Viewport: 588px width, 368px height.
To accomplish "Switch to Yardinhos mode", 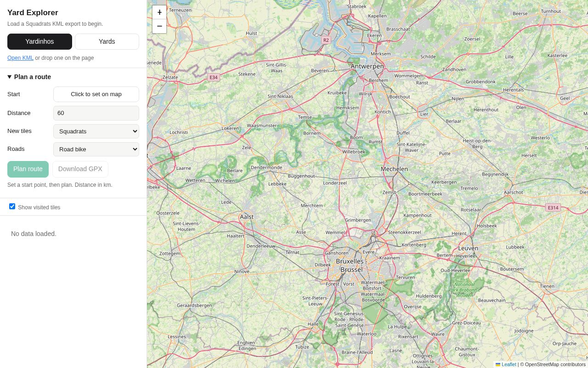I will tap(40, 41).
